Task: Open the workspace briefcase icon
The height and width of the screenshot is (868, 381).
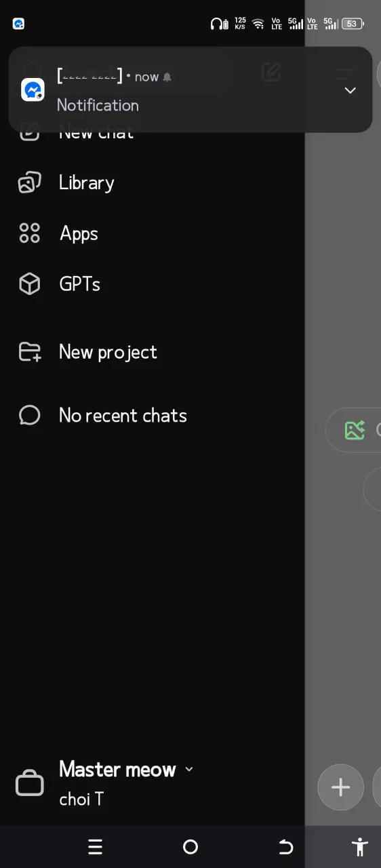Action: point(30,783)
